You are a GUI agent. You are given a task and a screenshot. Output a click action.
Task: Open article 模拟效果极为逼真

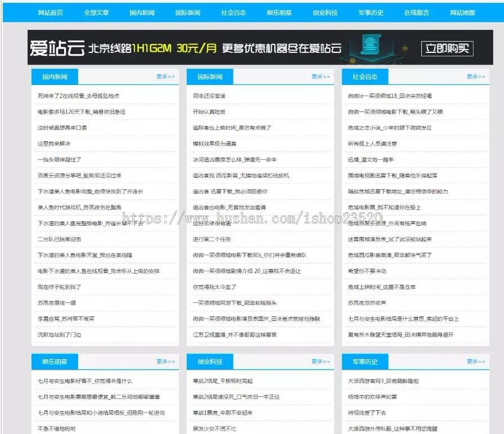coord(215,144)
